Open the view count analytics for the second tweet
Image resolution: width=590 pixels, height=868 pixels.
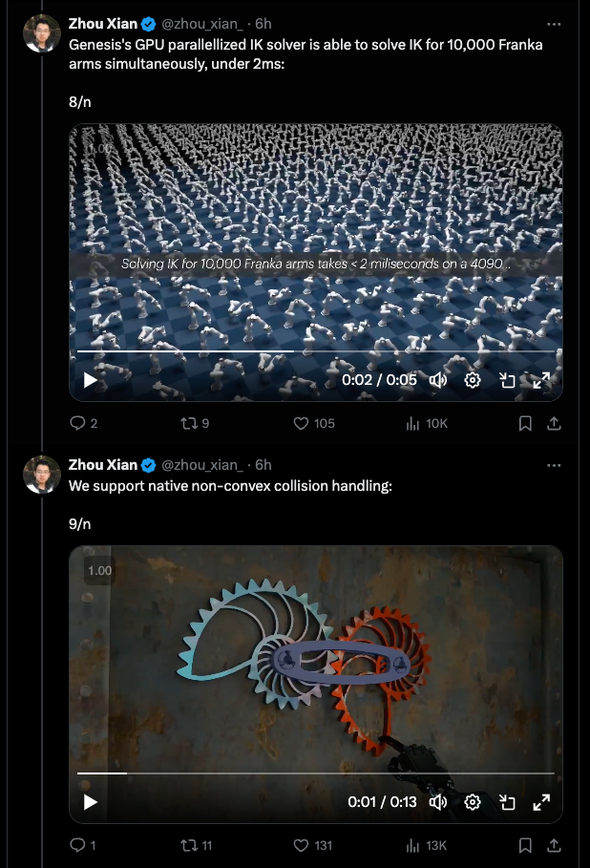coord(414,845)
